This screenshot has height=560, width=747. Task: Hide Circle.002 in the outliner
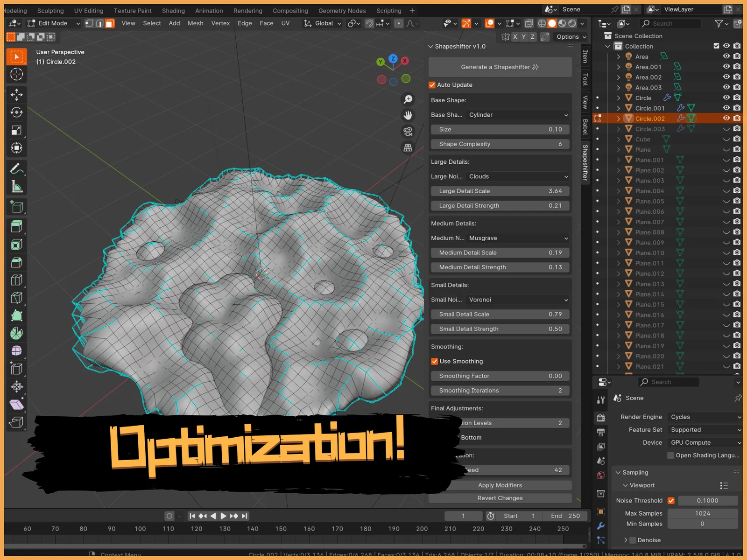[x=726, y=118]
